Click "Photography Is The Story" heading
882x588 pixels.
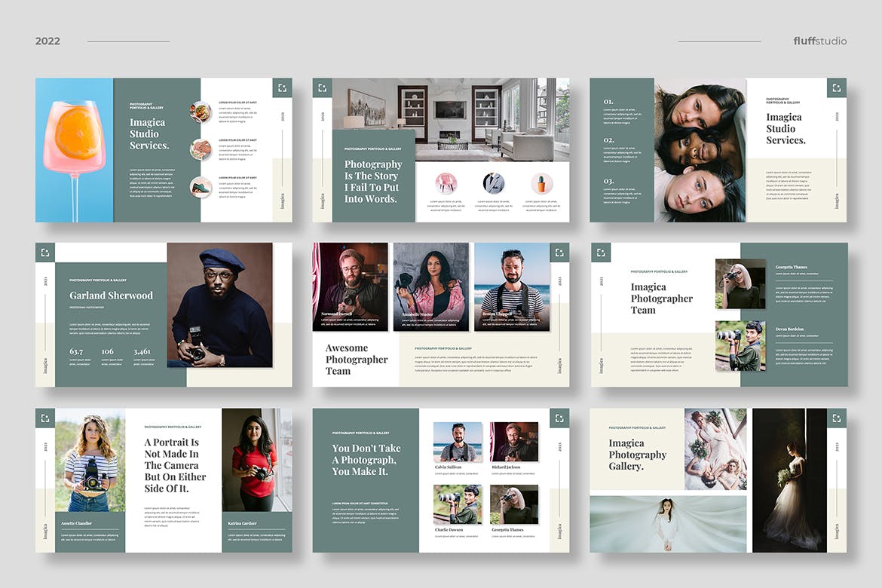373,182
